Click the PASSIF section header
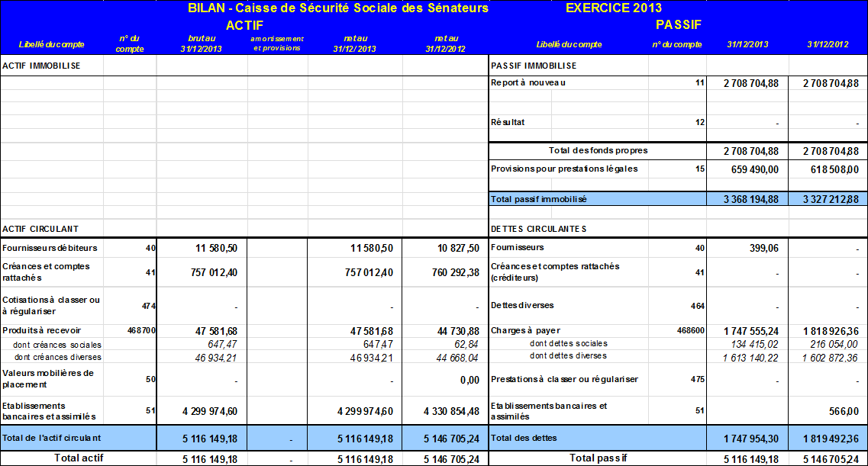 pyautogui.click(x=678, y=24)
